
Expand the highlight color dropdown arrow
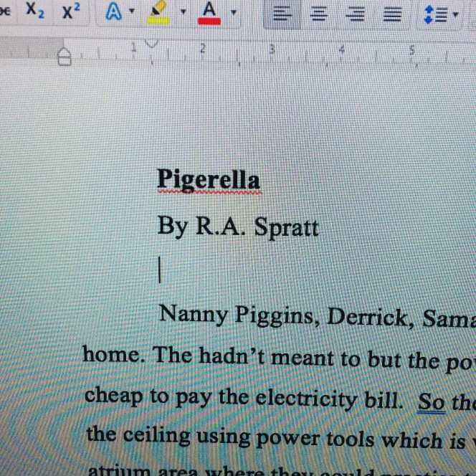(x=182, y=12)
